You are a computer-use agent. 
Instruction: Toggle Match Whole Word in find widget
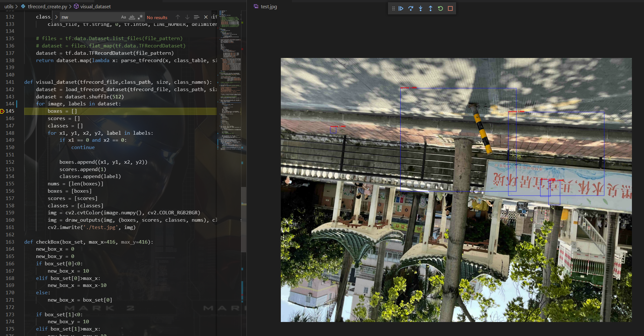[x=132, y=17]
